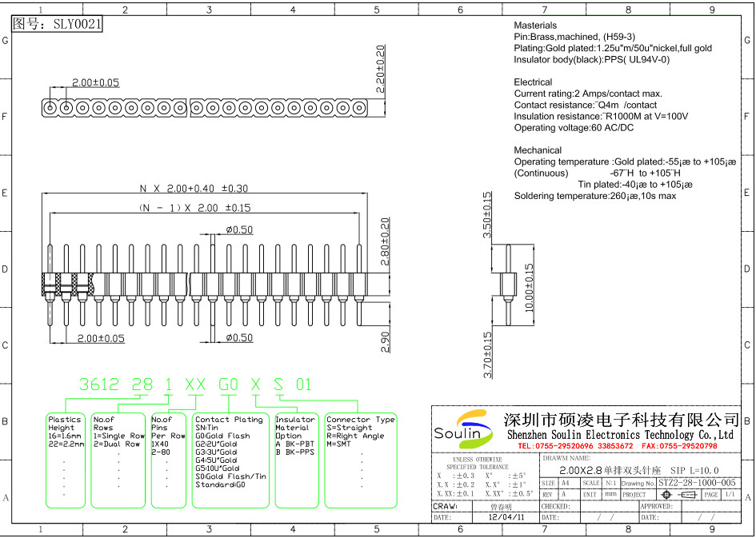This screenshot has height=538, width=756.
Task: Select the drawn name '2.00X2.8 SIP L=10.0'
Action: pyautogui.click(x=639, y=470)
